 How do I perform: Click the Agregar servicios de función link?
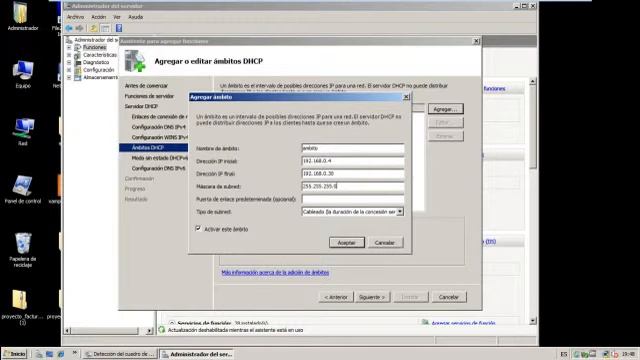point(463,323)
